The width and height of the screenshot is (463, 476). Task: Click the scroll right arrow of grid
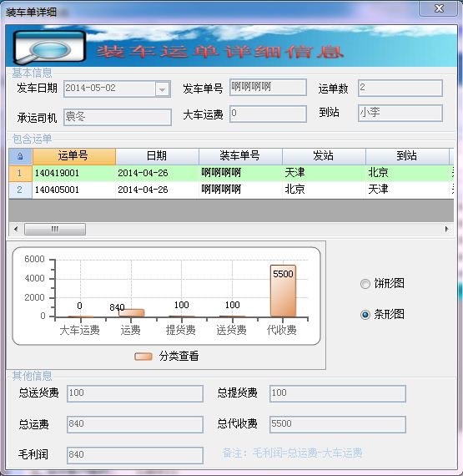[x=446, y=229]
